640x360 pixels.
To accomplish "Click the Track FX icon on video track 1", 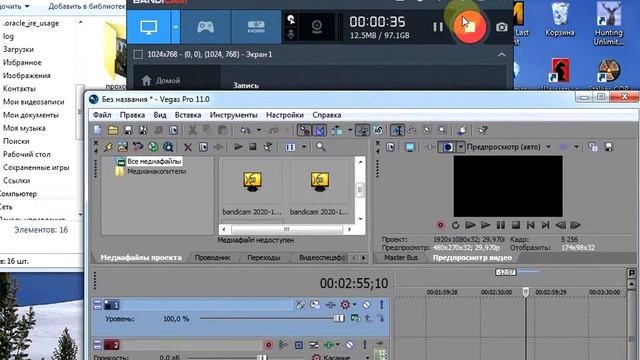I will (330, 304).
